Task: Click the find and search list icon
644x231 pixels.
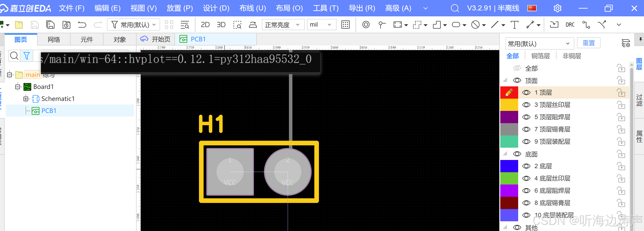Action: pyautogui.click(x=185, y=25)
